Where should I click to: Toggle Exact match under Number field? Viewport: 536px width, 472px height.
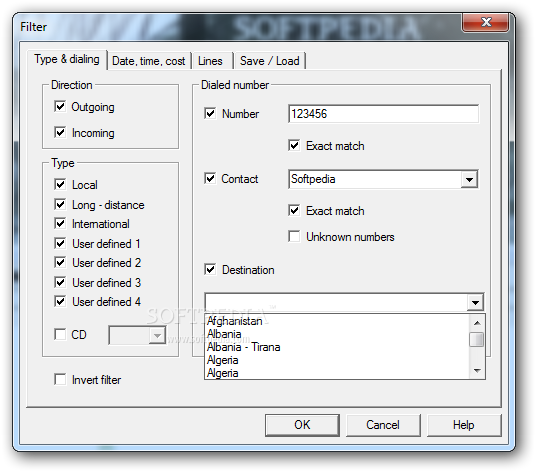click(x=294, y=146)
